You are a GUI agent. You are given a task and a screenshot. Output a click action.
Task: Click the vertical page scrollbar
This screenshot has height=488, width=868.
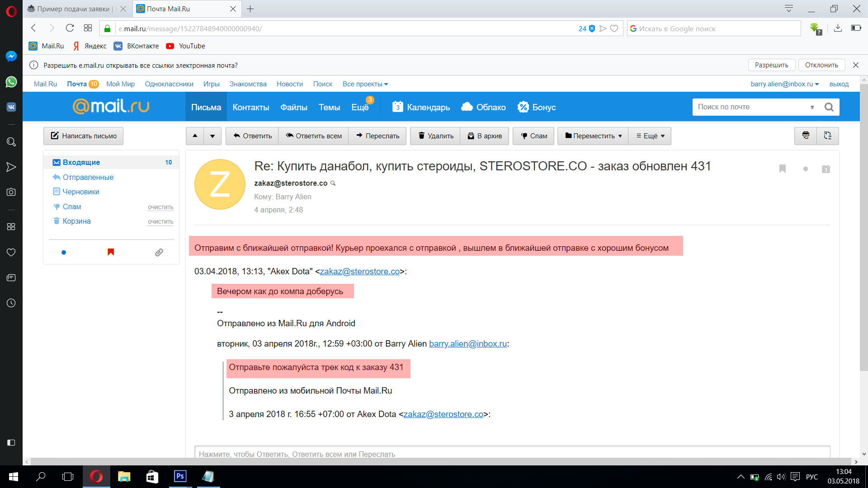pos(863,226)
